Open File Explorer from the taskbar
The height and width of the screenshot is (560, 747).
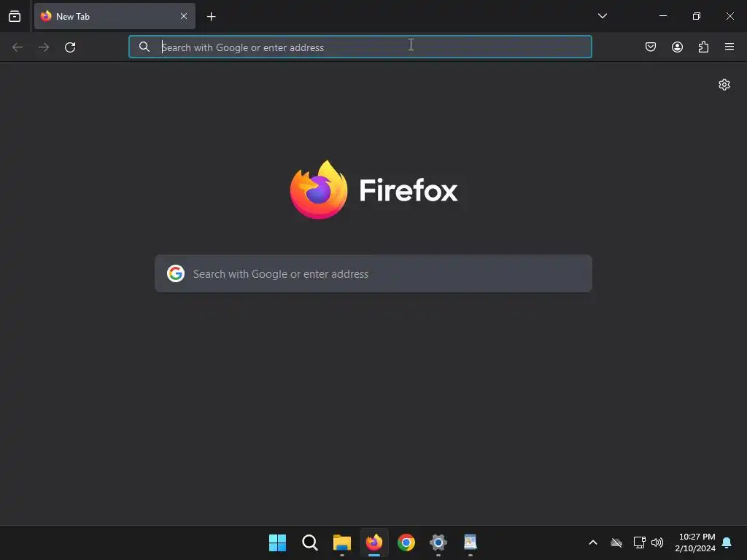(x=341, y=542)
